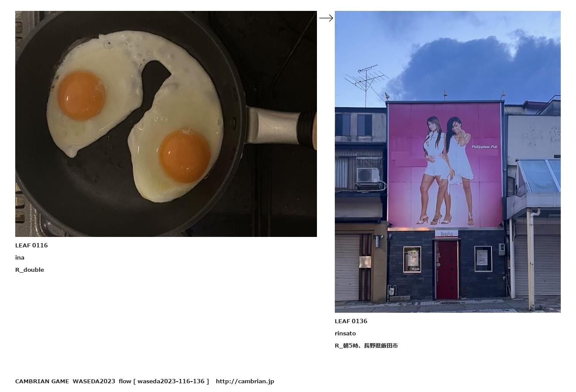Click the air conditioner unit in photo
Viewport: 576px width, 392px height.
[368, 175]
